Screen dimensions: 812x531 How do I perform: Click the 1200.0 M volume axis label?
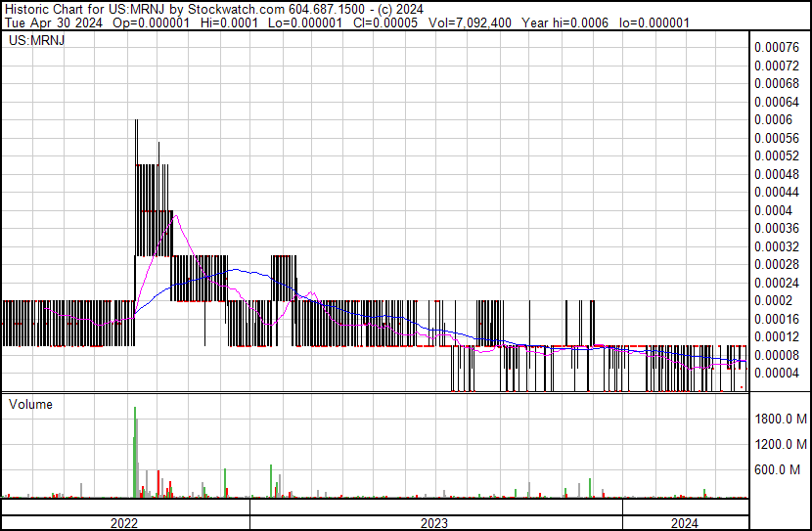pyautogui.click(x=781, y=445)
